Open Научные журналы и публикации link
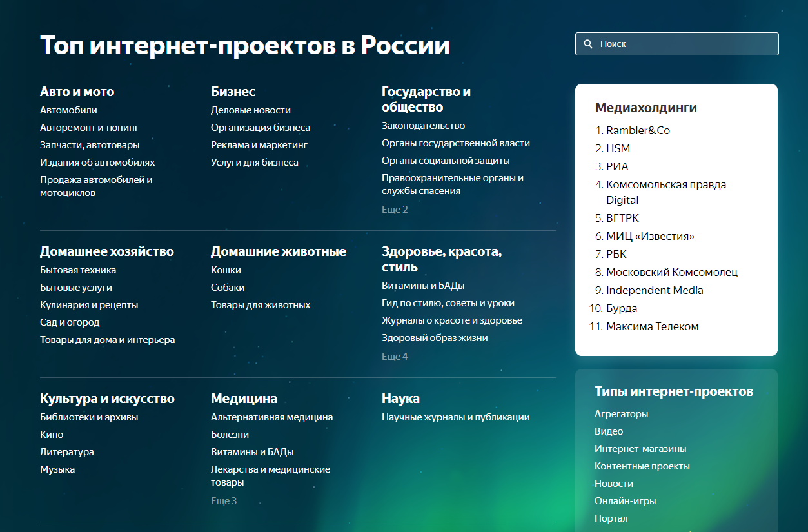 [x=456, y=417]
